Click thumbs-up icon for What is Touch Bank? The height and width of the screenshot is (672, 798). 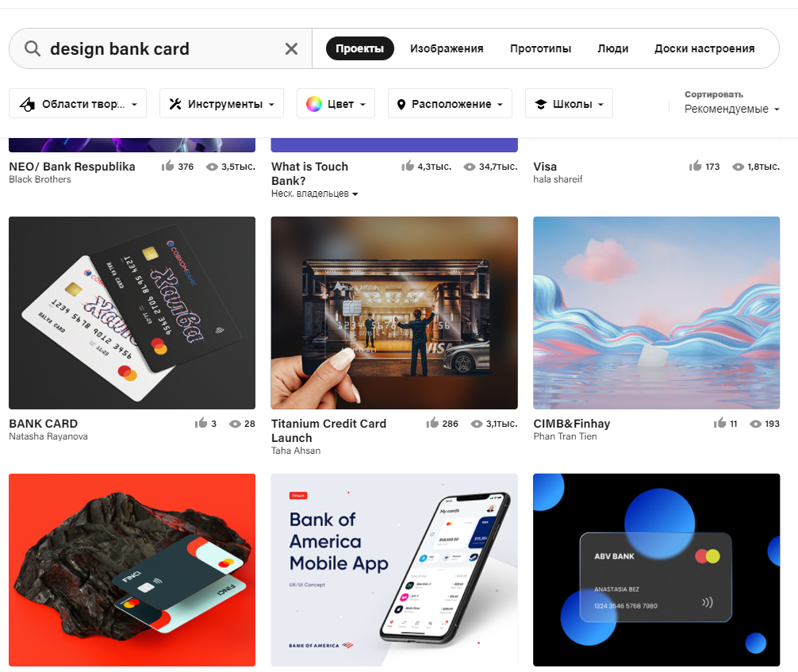[x=408, y=166]
